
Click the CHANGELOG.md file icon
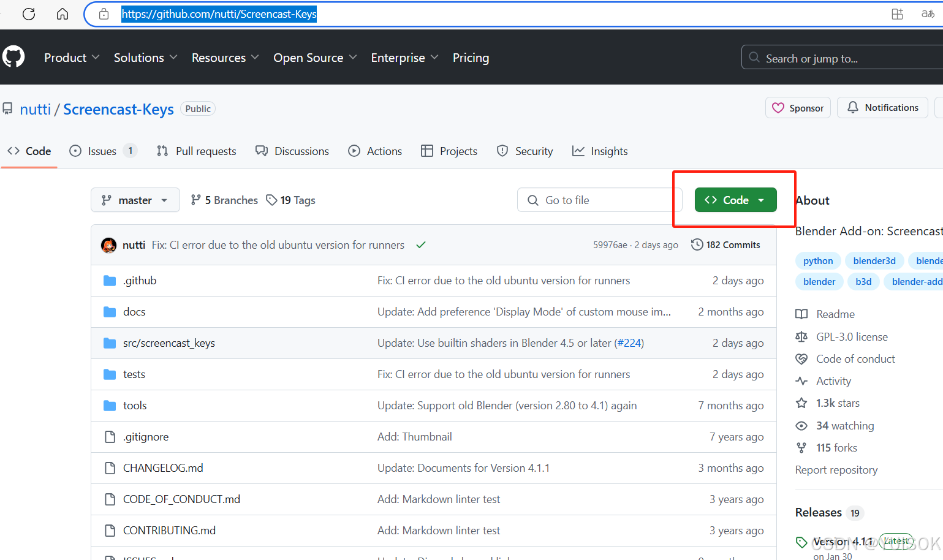click(110, 468)
